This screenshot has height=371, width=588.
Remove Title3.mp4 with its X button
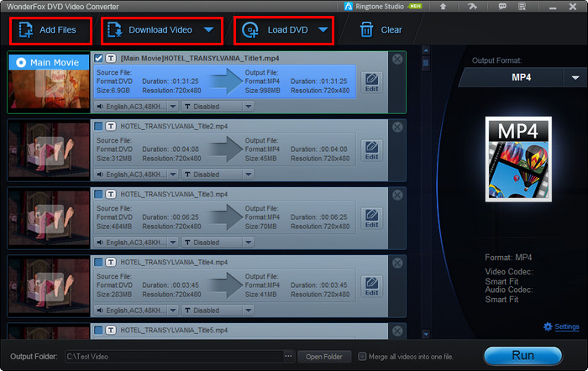[x=397, y=195]
